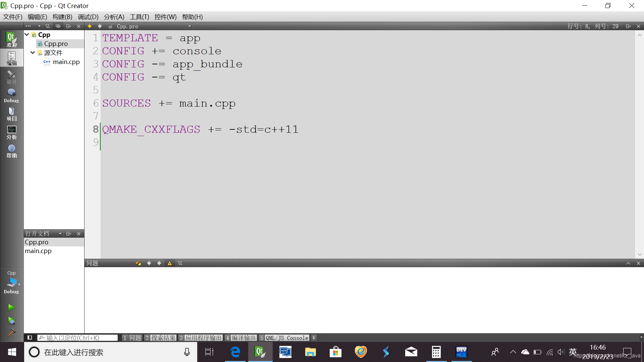This screenshot has width=644, height=362.
Task: Click the Windows taskbar search box
Action: 111,352
